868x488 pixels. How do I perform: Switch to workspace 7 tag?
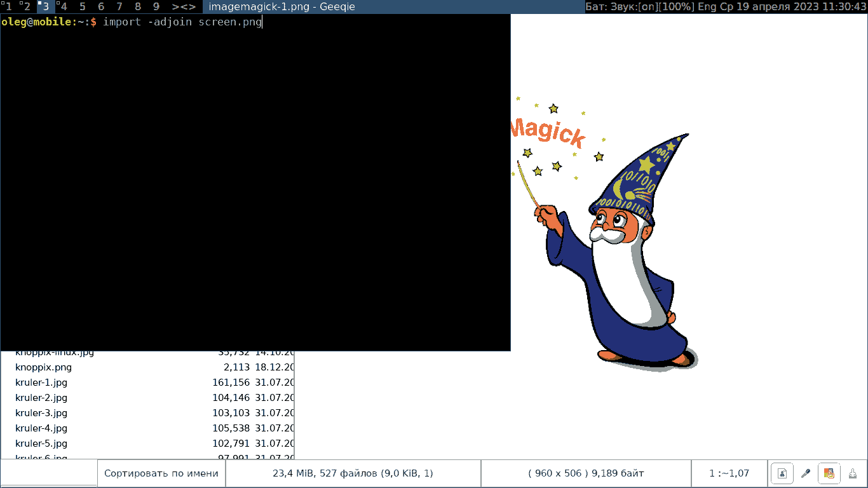pyautogui.click(x=119, y=7)
